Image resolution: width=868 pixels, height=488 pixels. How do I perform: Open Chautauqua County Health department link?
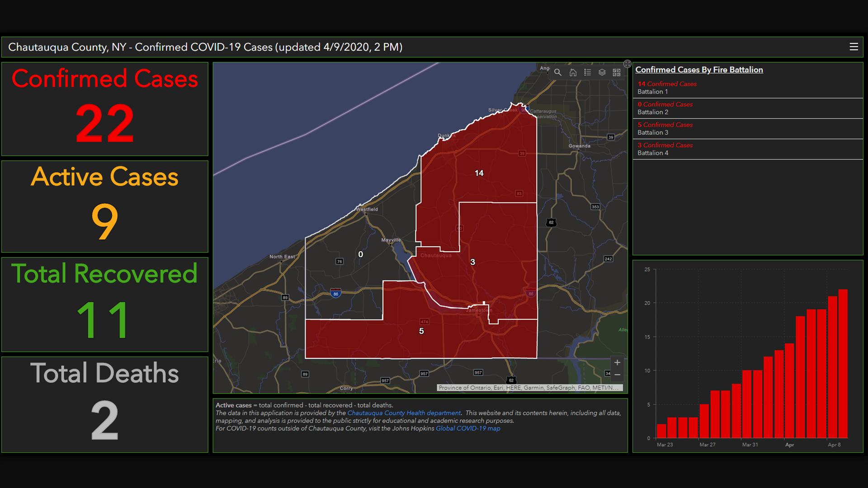click(404, 413)
